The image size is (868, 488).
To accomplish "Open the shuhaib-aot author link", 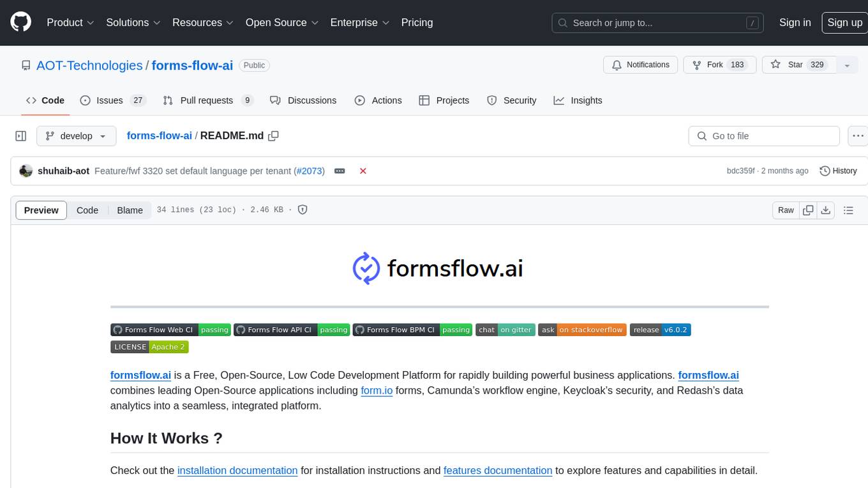I will [64, 171].
